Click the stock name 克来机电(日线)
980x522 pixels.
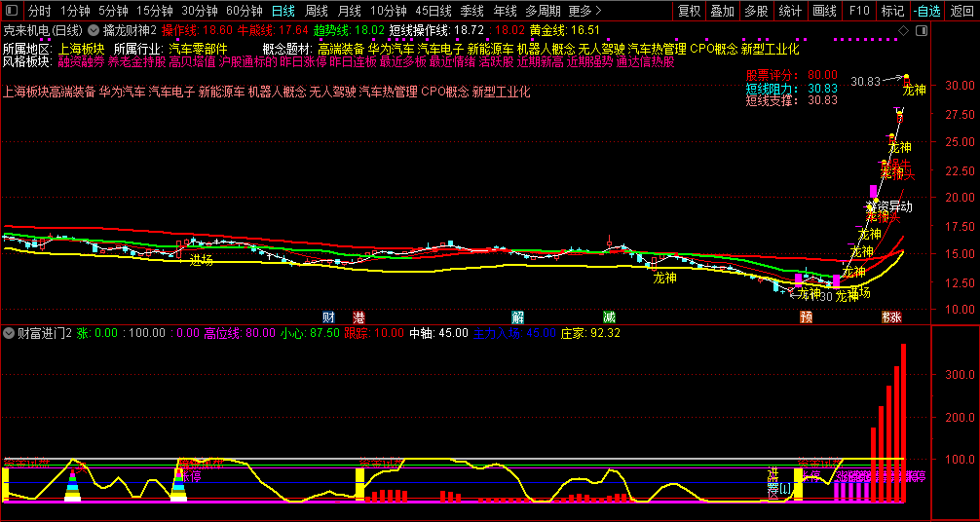click(x=44, y=30)
